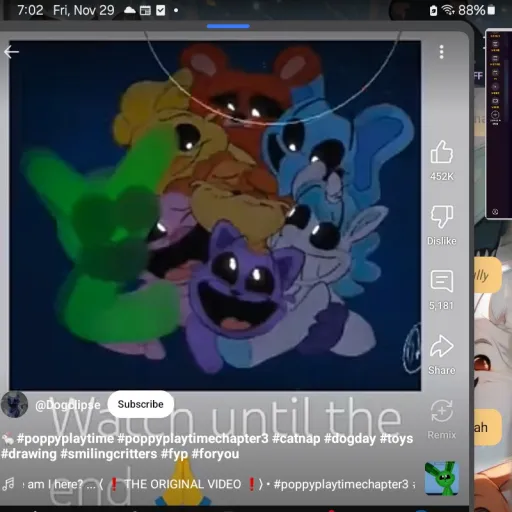This screenshot has width=512, height=512.
Task: Open the #toys hashtag
Action: point(396,439)
